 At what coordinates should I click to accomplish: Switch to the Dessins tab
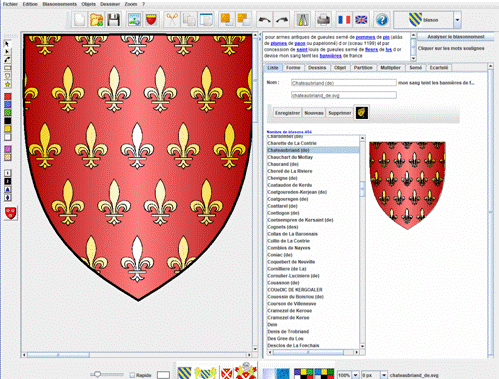tap(317, 68)
